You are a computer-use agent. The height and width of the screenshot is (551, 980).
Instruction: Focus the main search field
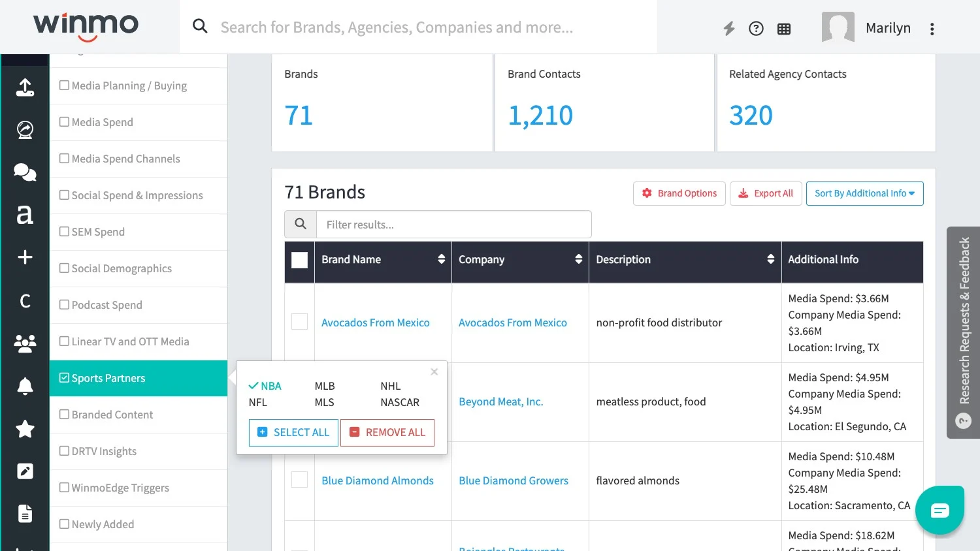point(418,27)
